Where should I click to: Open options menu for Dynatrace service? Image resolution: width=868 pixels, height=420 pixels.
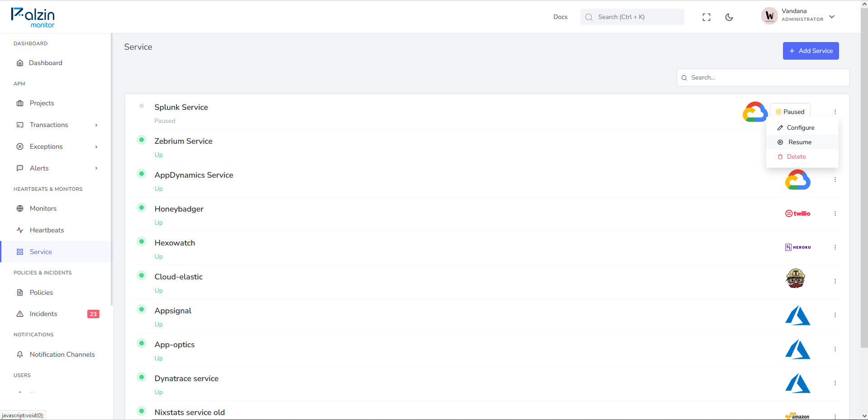835,383
